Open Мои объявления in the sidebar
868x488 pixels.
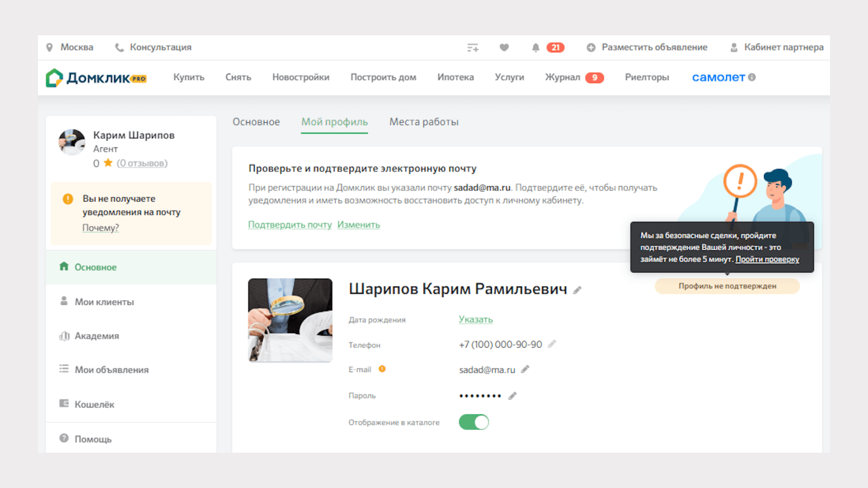tap(131, 370)
